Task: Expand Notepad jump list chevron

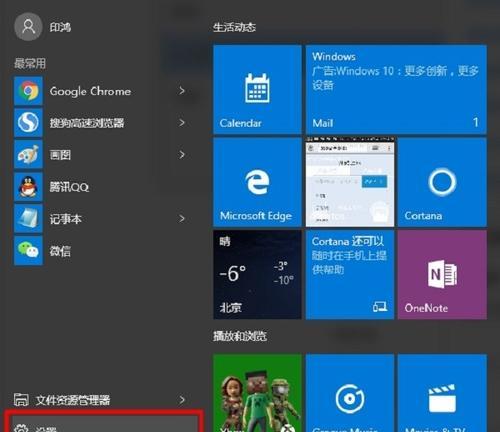Action: [x=182, y=219]
